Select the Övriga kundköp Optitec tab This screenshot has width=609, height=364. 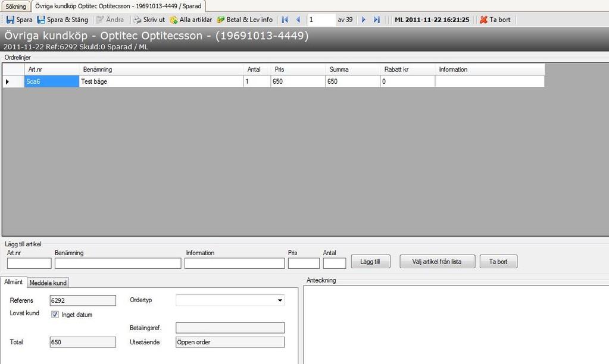click(x=118, y=6)
